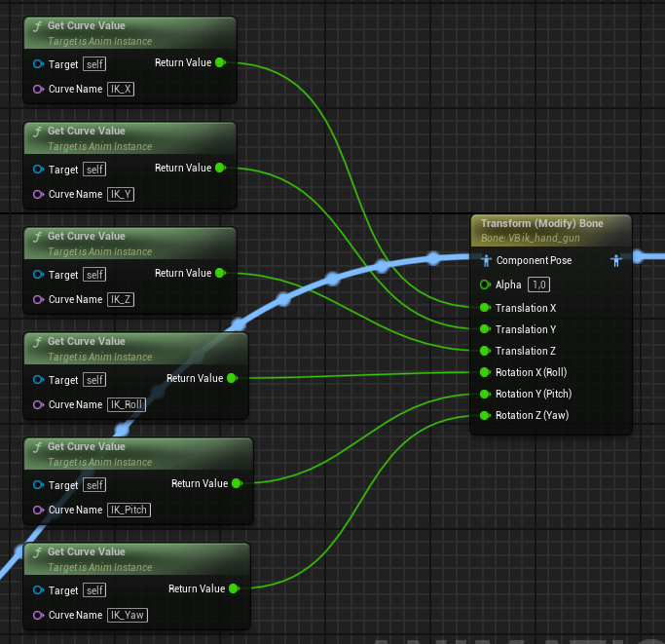Edit the IK_Roll curve name field
Screen dimensions: 665x644
click(x=127, y=405)
